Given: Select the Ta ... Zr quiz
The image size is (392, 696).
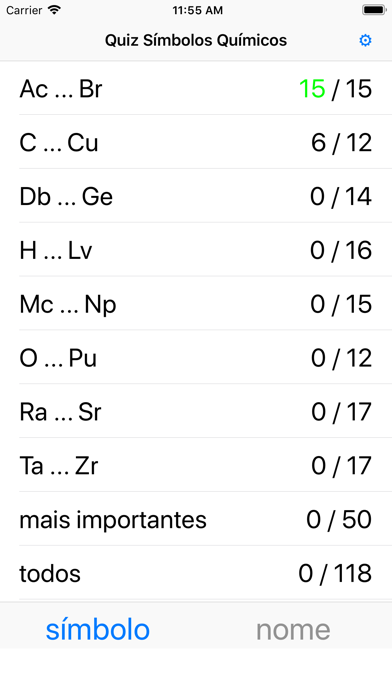Looking at the screenshot, I should pyautogui.click(x=196, y=465).
